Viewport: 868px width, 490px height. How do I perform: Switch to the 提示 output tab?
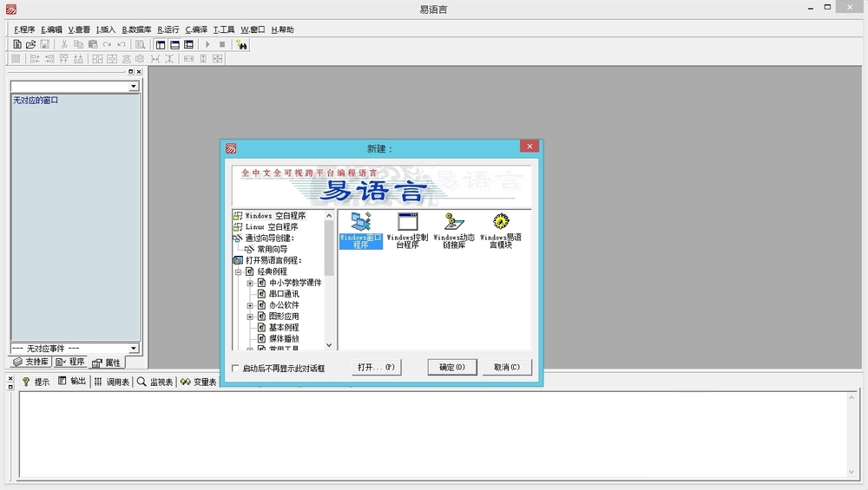36,382
